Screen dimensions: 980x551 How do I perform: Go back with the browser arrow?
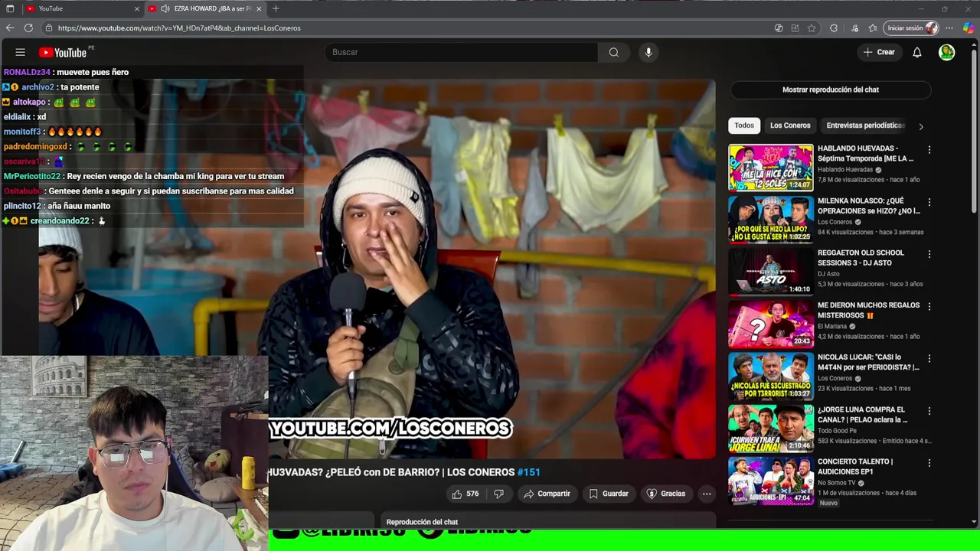click(x=10, y=28)
